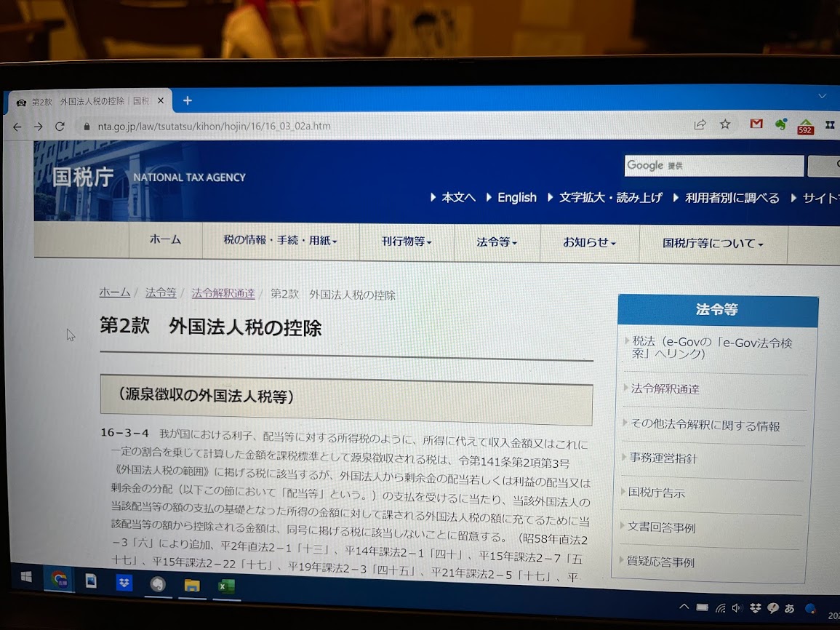Toggle the Japanese IME 'あ' input mode
Viewport: 840px width, 630px height.
789,608
